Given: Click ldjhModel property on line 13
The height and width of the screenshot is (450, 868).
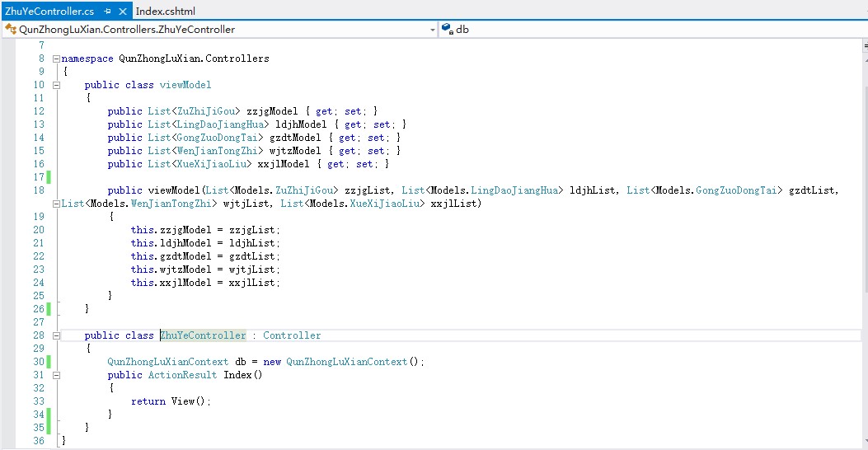Looking at the screenshot, I should pyautogui.click(x=301, y=124).
